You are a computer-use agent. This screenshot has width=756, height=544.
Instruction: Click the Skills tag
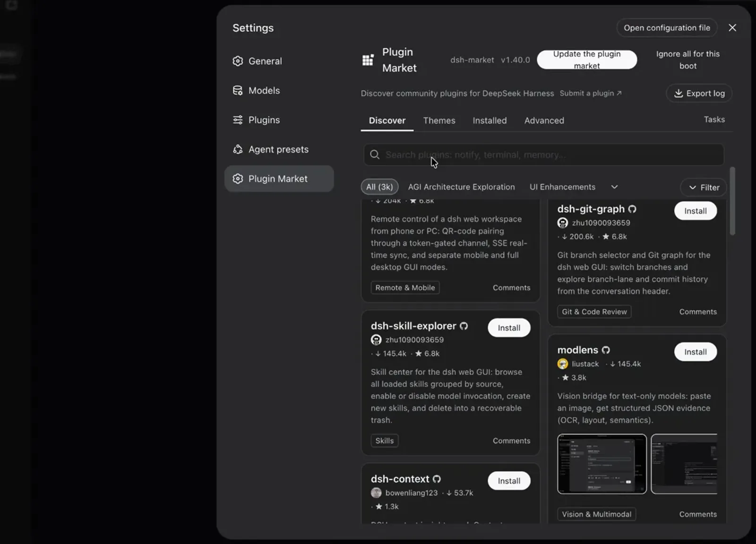point(385,441)
